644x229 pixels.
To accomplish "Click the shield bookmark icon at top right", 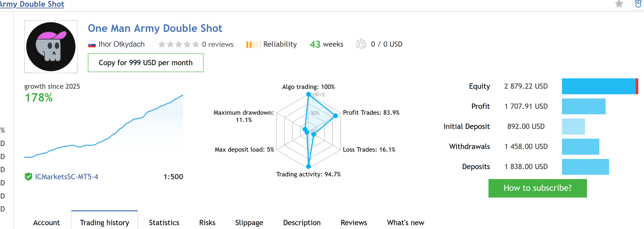I will [638, 4].
